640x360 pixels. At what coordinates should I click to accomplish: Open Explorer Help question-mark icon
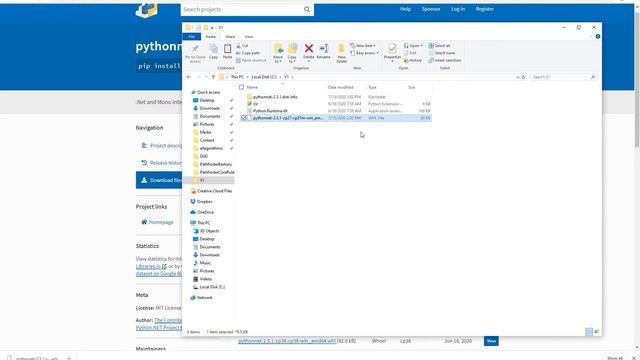pyautogui.click(x=598, y=36)
